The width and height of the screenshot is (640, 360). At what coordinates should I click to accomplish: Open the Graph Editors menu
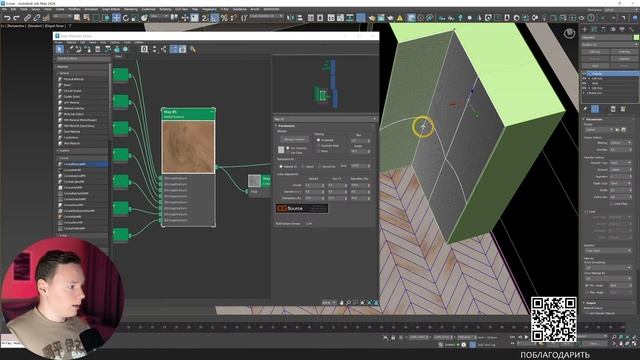tap(111, 9)
